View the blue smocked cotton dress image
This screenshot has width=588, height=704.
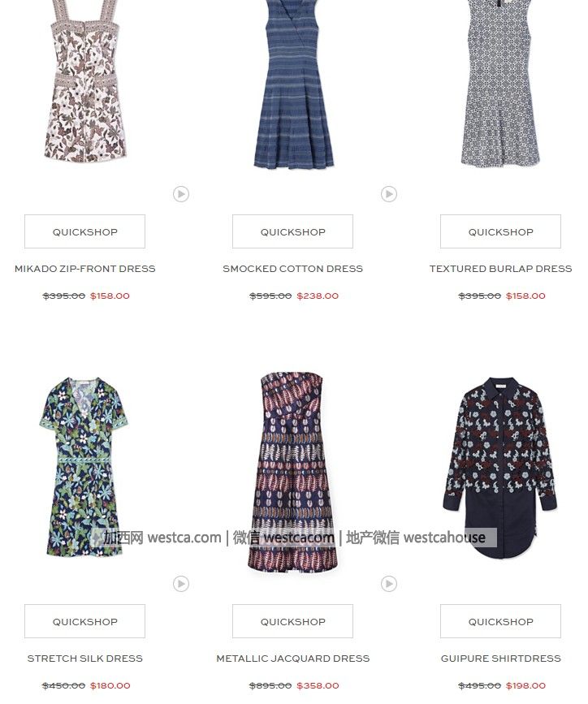(293, 84)
